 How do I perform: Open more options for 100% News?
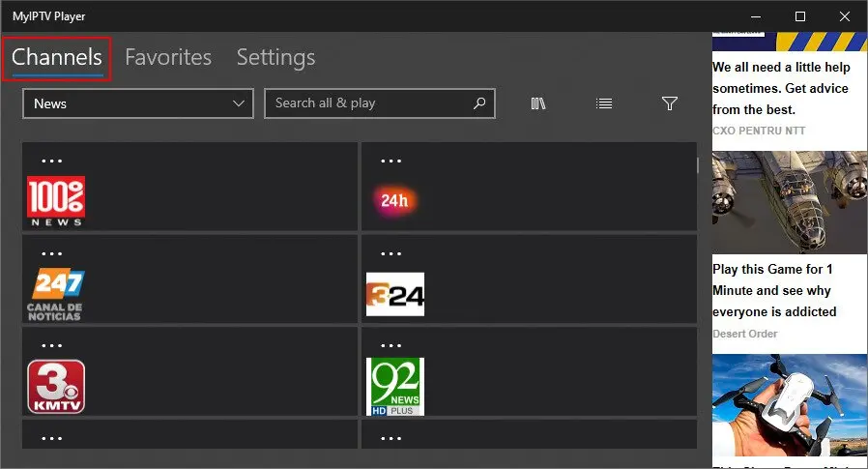coord(52,161)
